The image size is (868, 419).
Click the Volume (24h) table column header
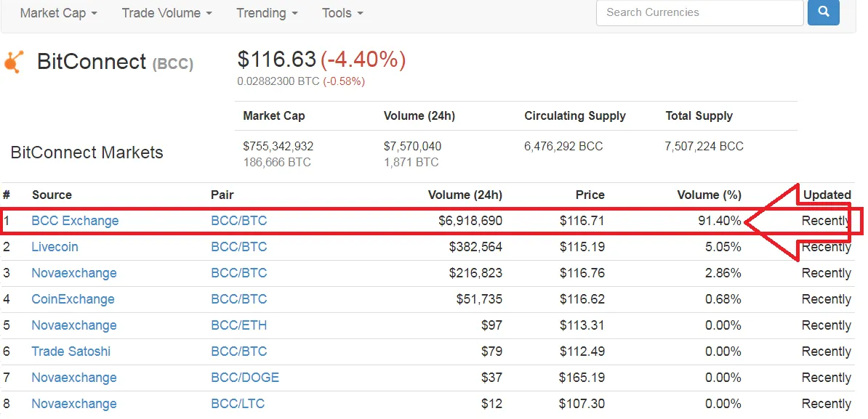tap(465, 195)
